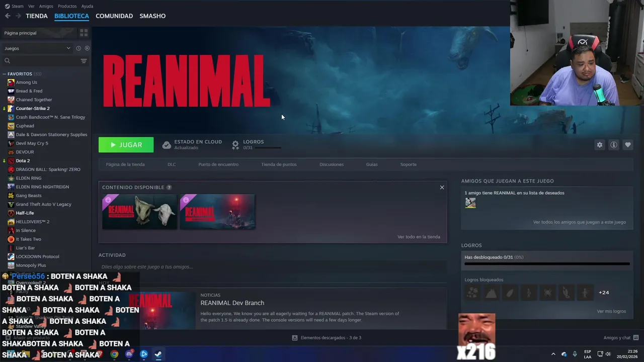
Task: Open the Ver menu
Action: pyautogui.click(x=31, y=6)
